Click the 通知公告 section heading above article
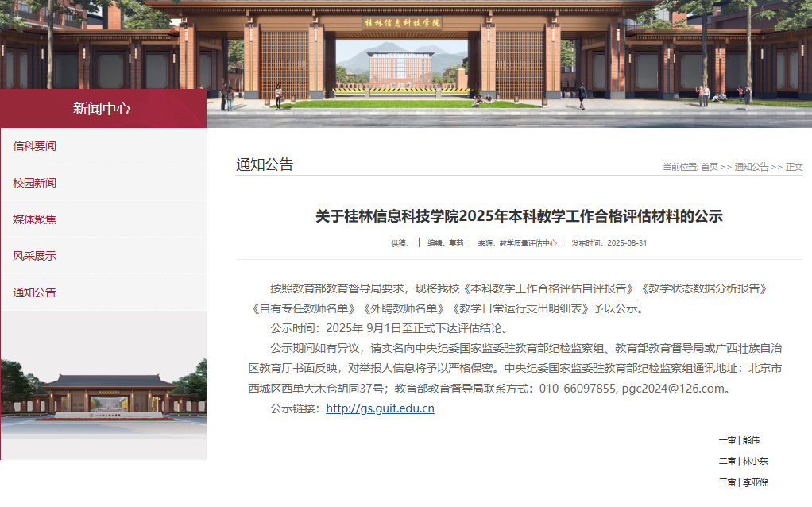Viewport: 812px width, 507px height. [265, 164]
